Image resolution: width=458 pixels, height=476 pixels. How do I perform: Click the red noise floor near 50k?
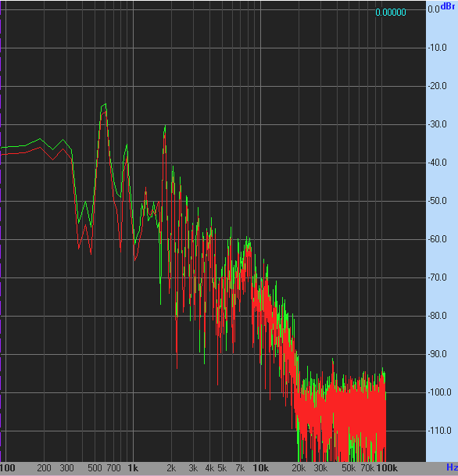click(349, 413)
